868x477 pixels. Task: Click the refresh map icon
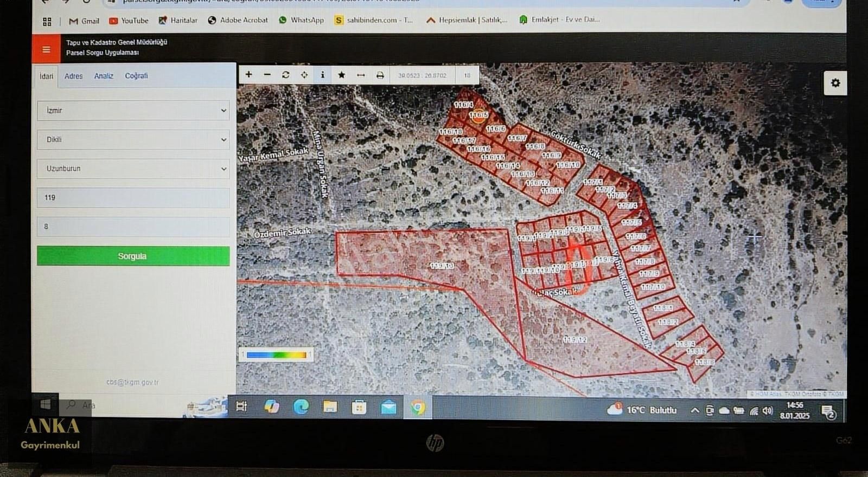click(x=285, y=75)
